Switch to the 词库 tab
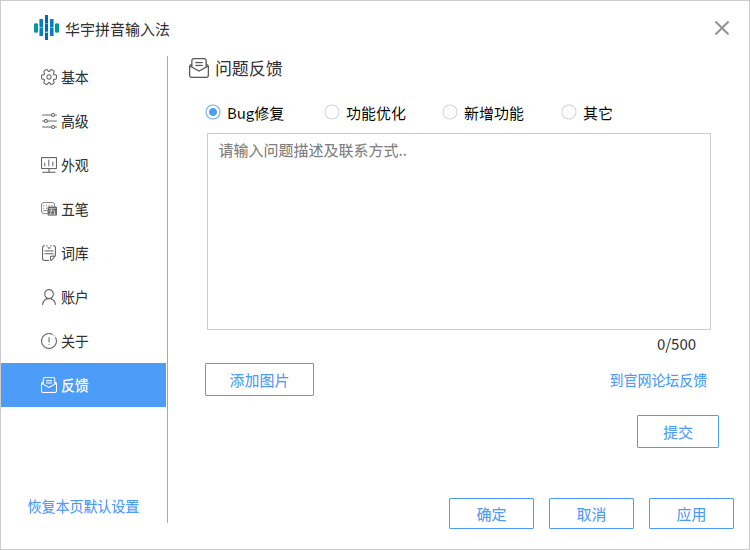The height and width of the screenshot is (550, 750). click(84, 253)
